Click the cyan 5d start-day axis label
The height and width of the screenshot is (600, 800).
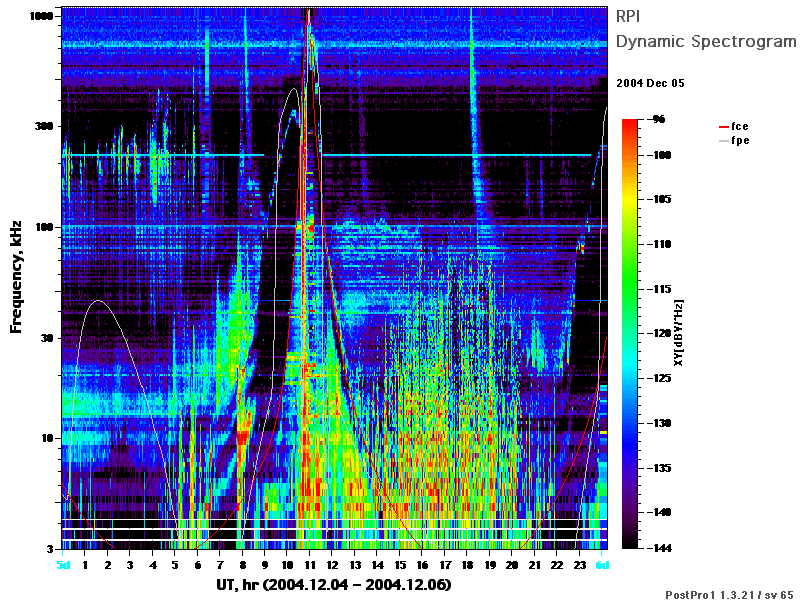63,565
